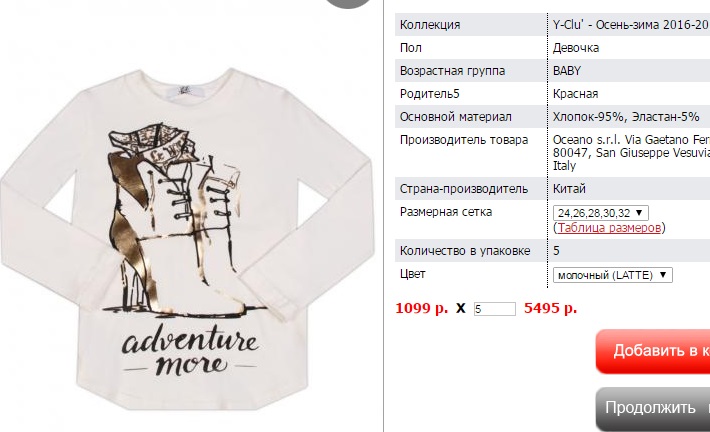Viewport: 710px width, 432px height.
Task: Click the gray Продолжить button
Action: point(653,409)
